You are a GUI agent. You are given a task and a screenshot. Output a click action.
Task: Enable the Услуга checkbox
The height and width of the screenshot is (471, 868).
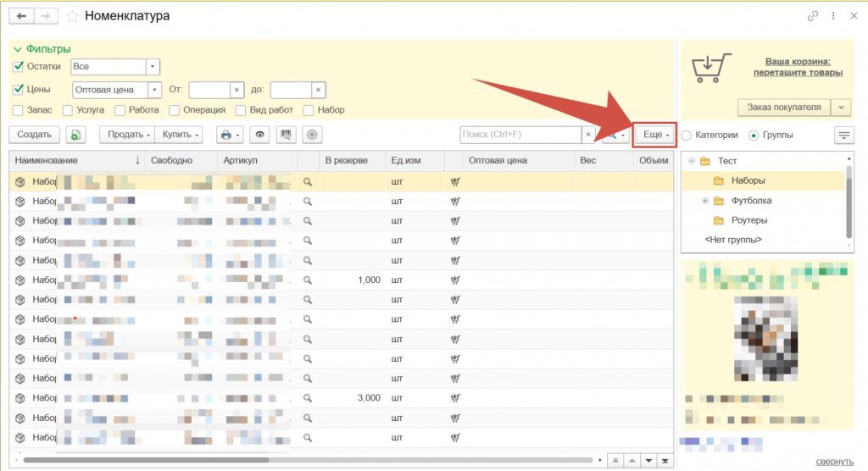(x=65, y=110)
